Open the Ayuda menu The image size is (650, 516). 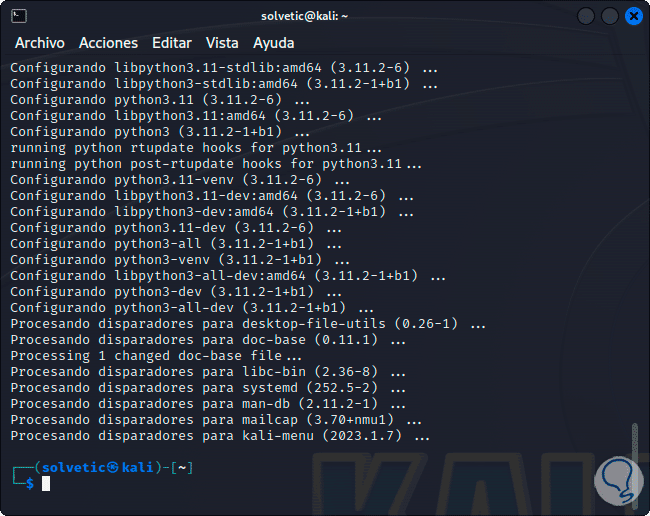[x=274, y=43]
